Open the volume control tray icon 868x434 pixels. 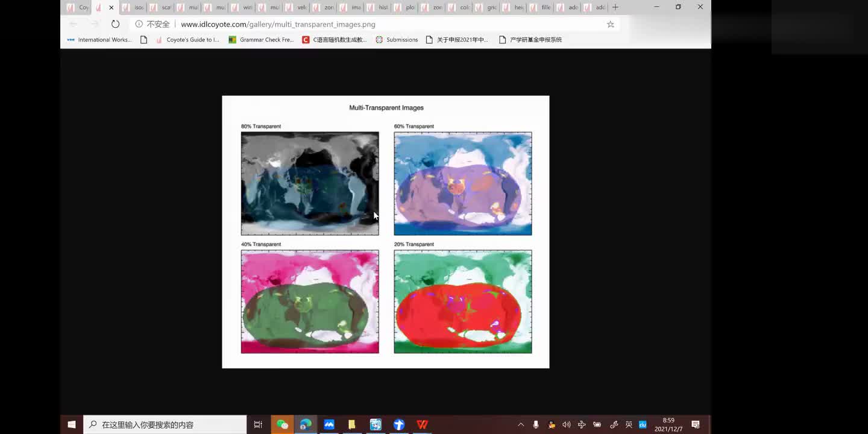[x=567, y=424]
